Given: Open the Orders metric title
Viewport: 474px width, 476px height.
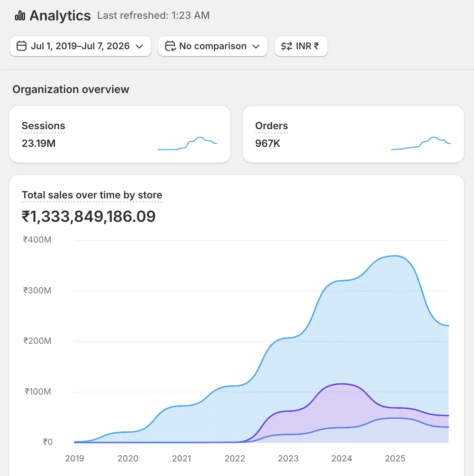Looking at the screenshot, I should [272, 126].
